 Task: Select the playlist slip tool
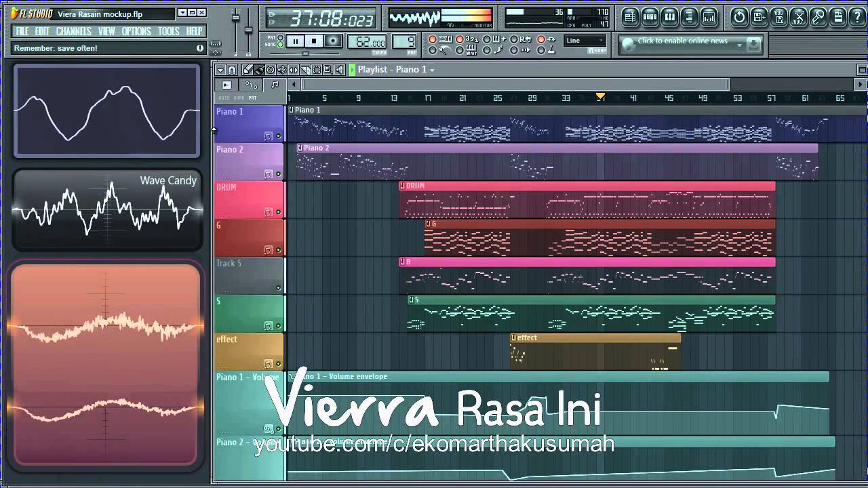pos(294,70)
